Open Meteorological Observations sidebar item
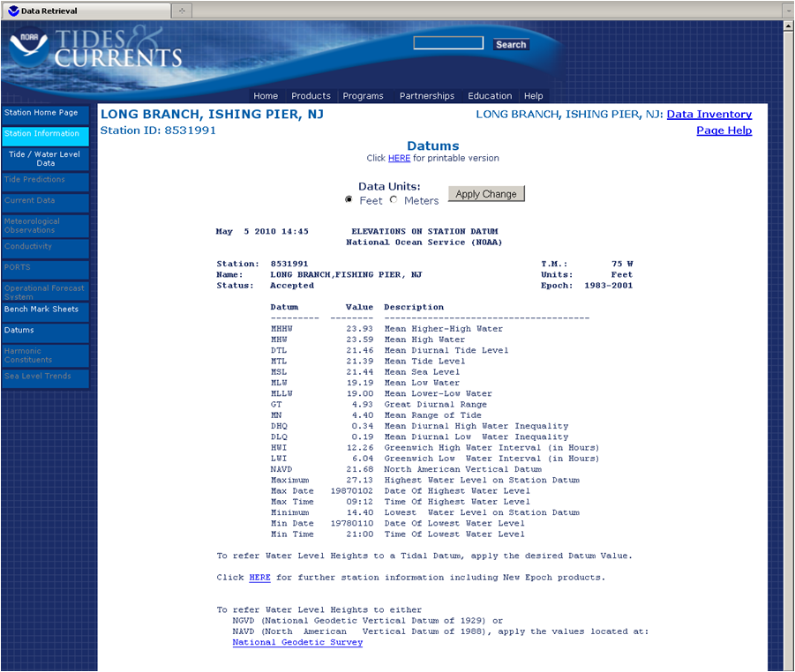795x672 pixels. pyautogui.click(x=45, y=226)
